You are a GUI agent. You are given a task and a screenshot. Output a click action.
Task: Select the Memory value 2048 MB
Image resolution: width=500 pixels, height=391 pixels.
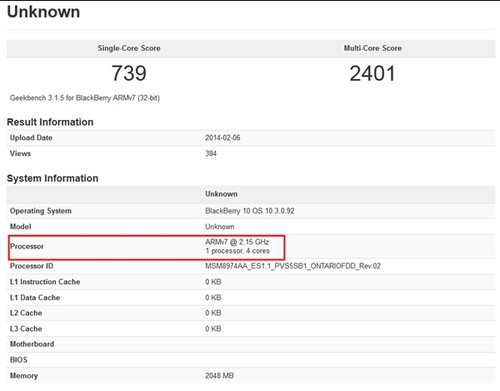[219, 376]
